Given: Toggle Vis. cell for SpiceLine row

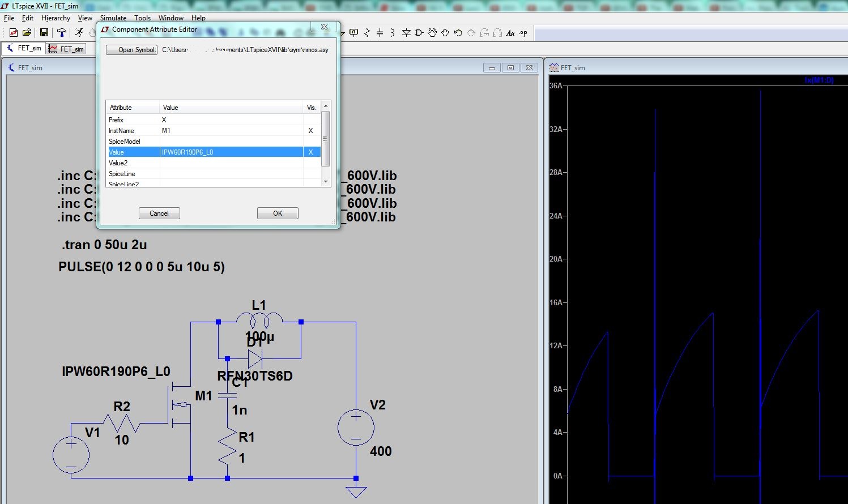Looking at the screenshot, I should coord(312,174).
